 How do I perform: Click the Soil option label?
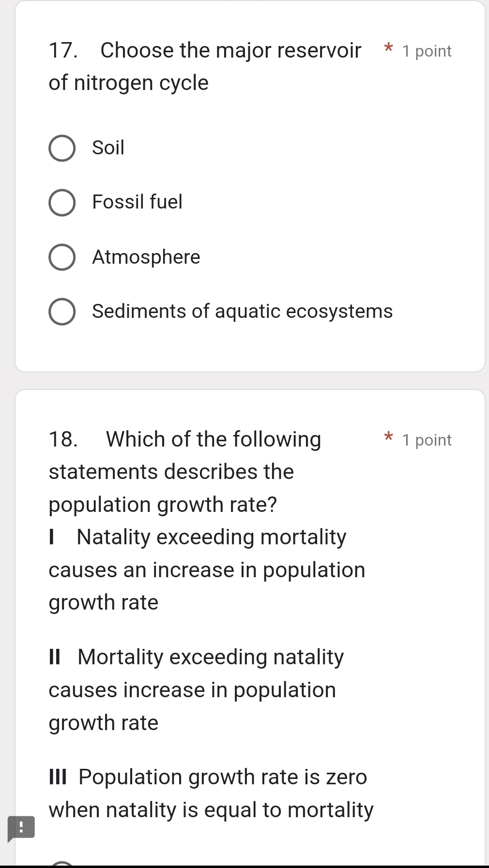point(108,148)
